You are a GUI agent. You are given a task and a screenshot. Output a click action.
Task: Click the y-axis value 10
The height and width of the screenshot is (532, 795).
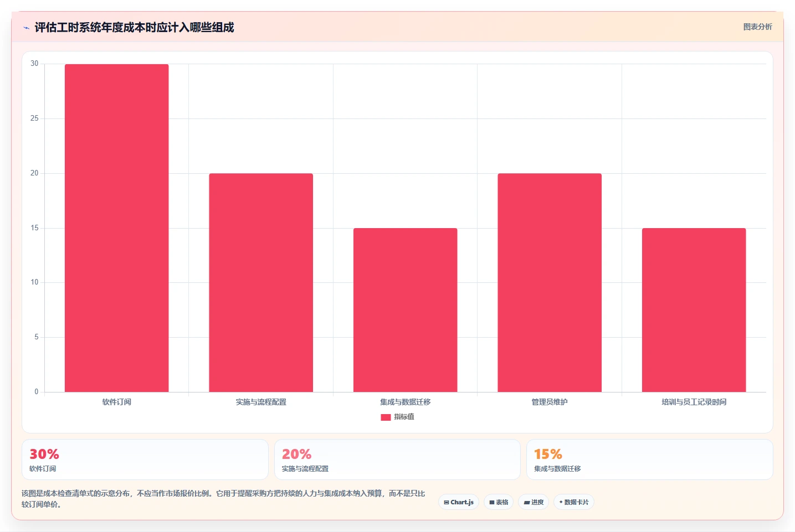34,282
